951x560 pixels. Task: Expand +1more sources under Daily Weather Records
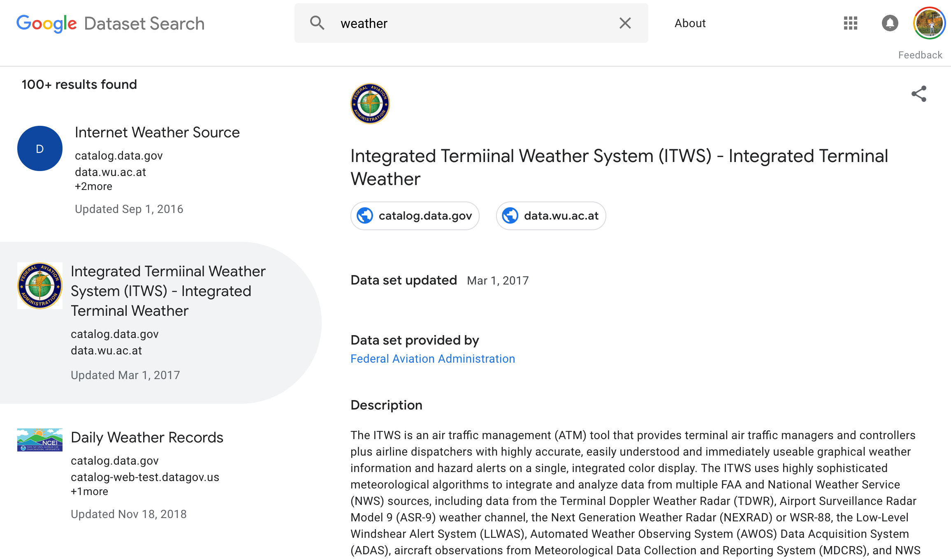tap(89, 491)
